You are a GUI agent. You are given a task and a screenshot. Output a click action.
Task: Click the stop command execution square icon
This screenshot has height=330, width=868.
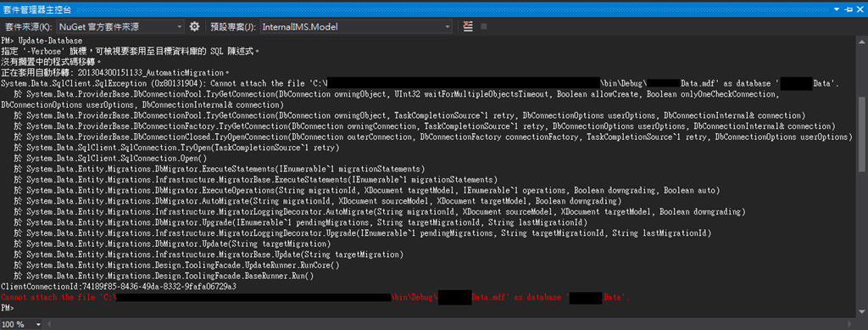coord(484,26)
